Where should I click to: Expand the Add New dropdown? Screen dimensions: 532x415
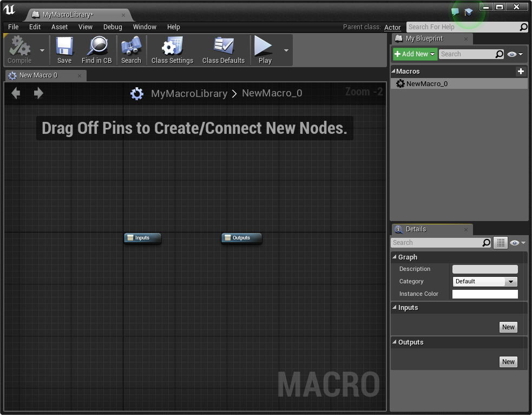click(x=415, y=54)
